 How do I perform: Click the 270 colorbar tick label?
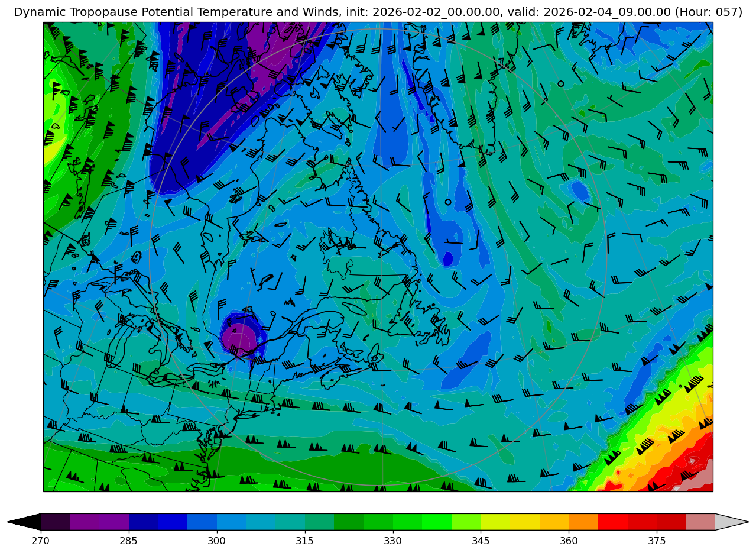[41, 541]
